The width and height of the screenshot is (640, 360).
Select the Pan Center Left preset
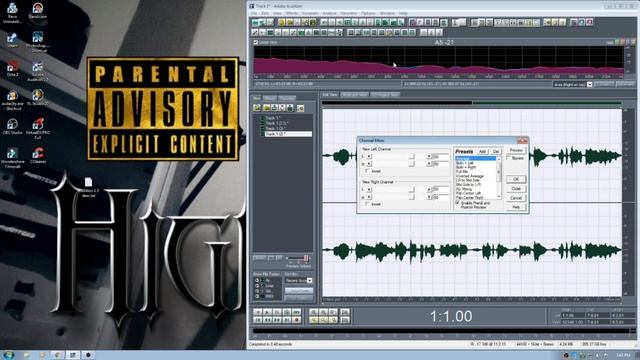click(468, 193)
